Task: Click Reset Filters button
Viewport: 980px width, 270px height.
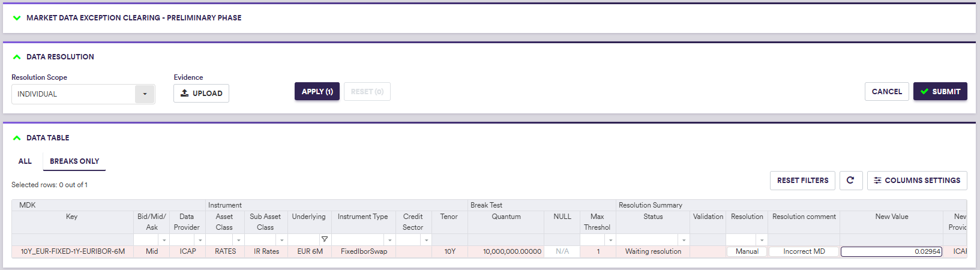Action: point(802,181)
